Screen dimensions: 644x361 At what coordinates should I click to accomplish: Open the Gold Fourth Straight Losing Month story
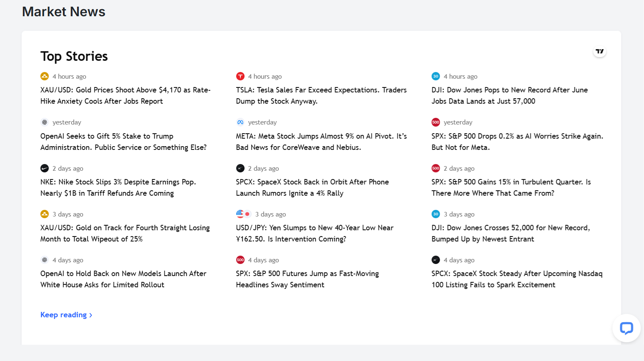[x=125, y=233]
